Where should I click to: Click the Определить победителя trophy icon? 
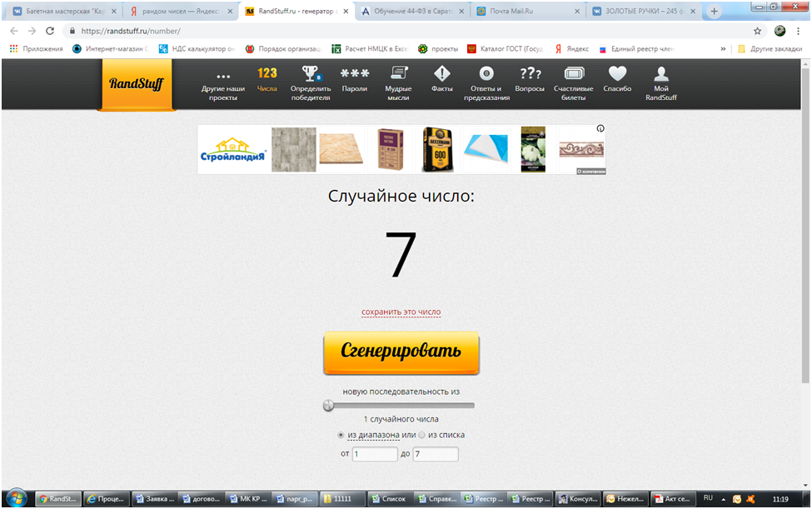(310, 74)
